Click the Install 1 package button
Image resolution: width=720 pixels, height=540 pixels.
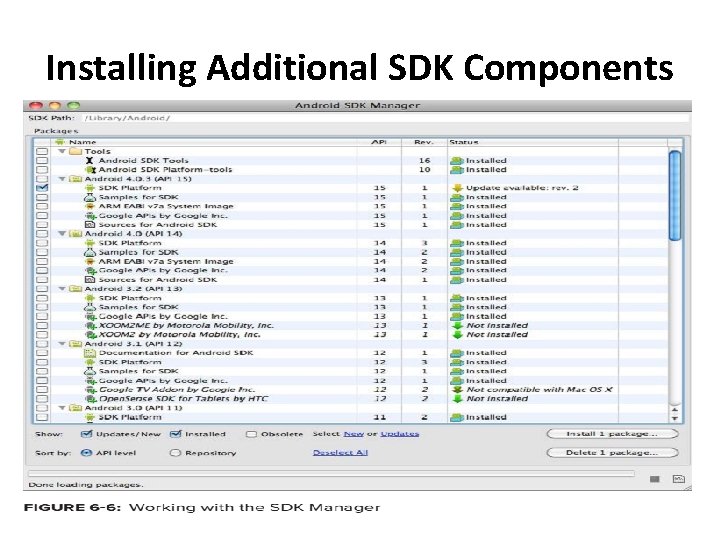tap(613, 434)
